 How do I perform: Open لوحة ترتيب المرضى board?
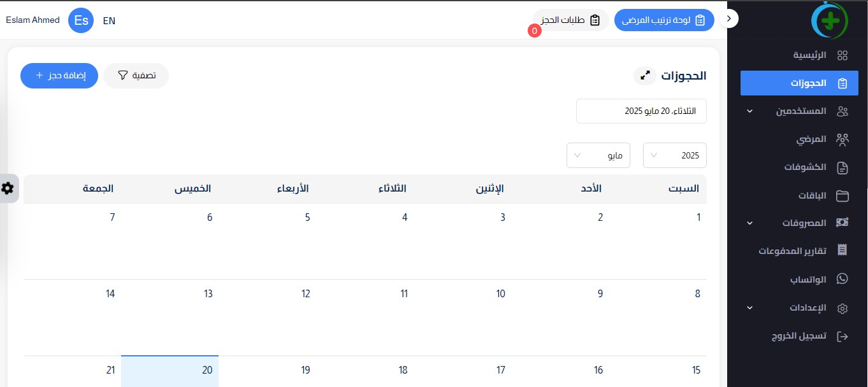[664, 20]
